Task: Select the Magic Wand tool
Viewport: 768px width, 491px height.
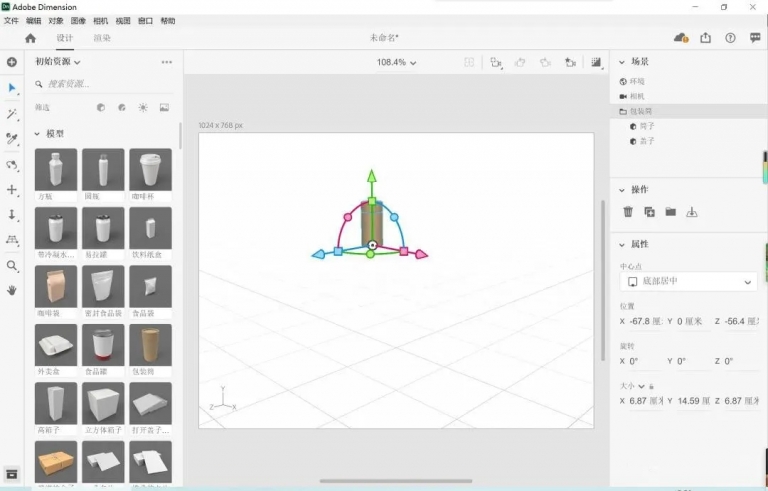Action: (x=12, y=114)
